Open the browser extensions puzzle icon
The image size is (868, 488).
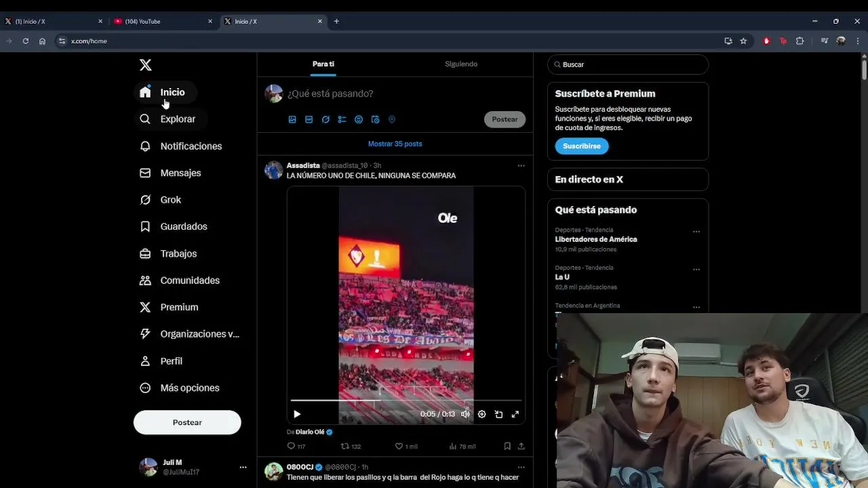[x=800, y=41]
